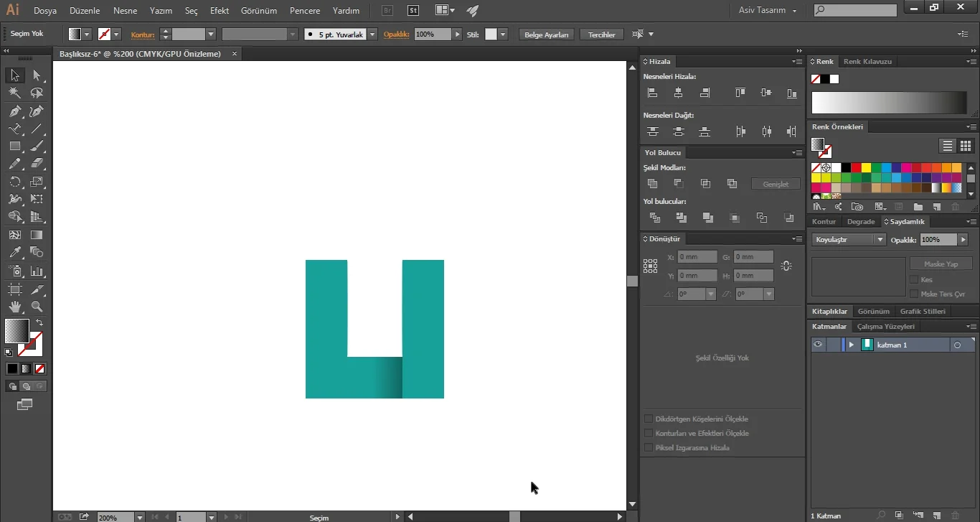Select the Eraser tool
The image size is (980, 522).
[37, 164]
